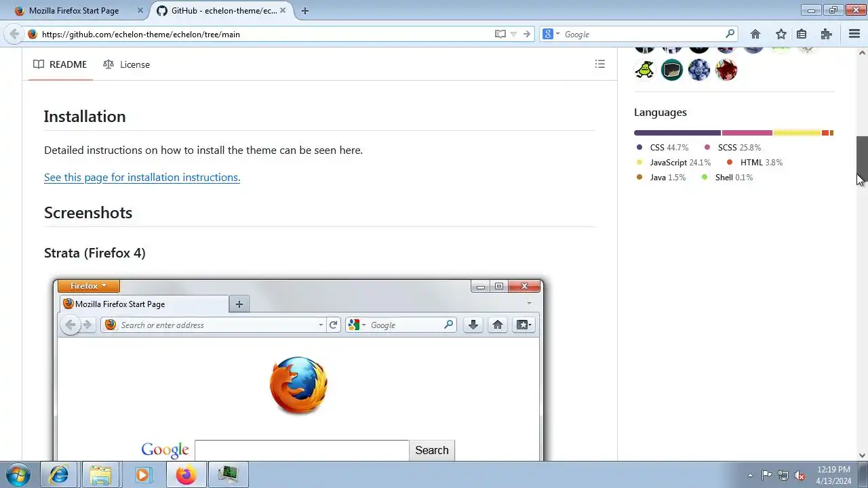Switch to Firefox in the taskbar
The width and height of the screenshot is (868, 488).
click(x=186, y=474)
